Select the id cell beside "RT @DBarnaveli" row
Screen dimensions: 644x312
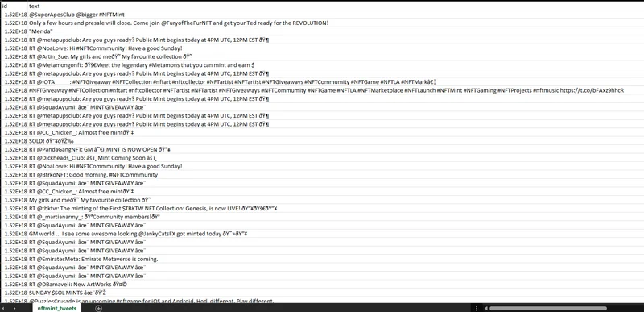[14, 285]
